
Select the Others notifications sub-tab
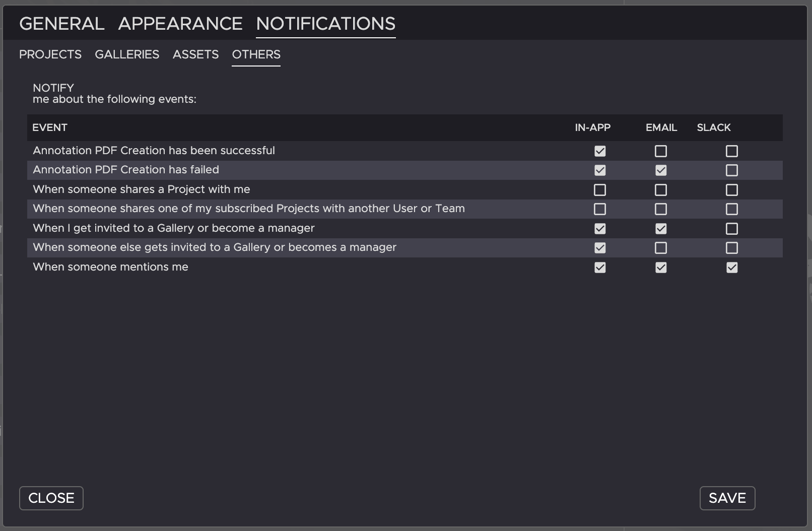pos(256,54)
